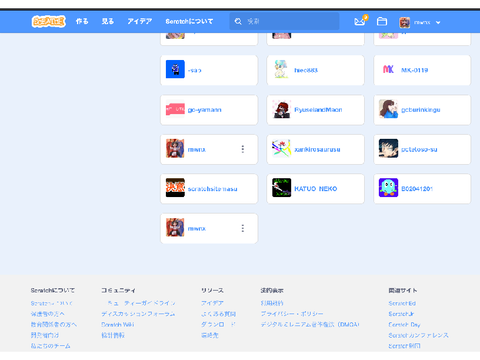480x360 pixels.
Task: Open ダウンロード footer link
Action: [x=218, y=324]
